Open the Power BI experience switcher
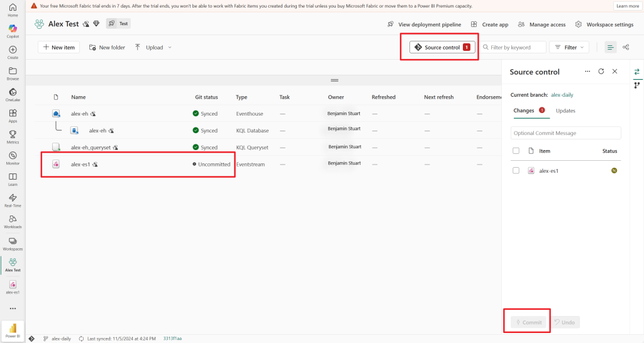The height and width of the screenshot is (343, 644). point(13,330)
